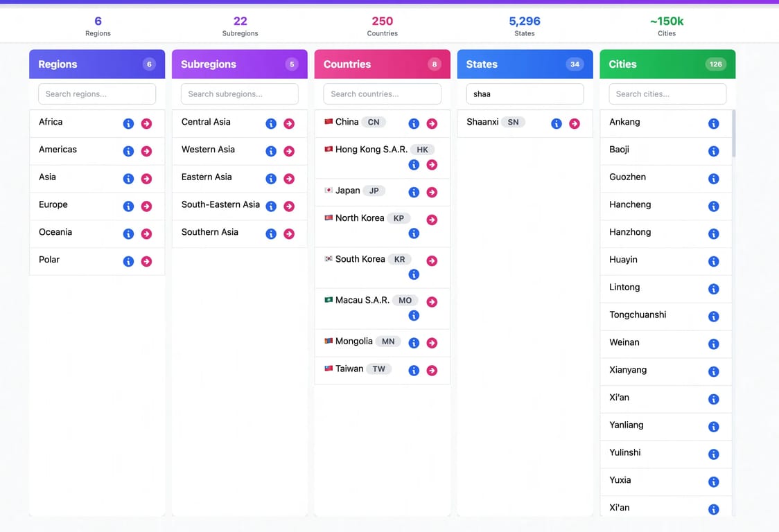
Task: Expand Asia with its arrow icon
Action: click(146, 179)
